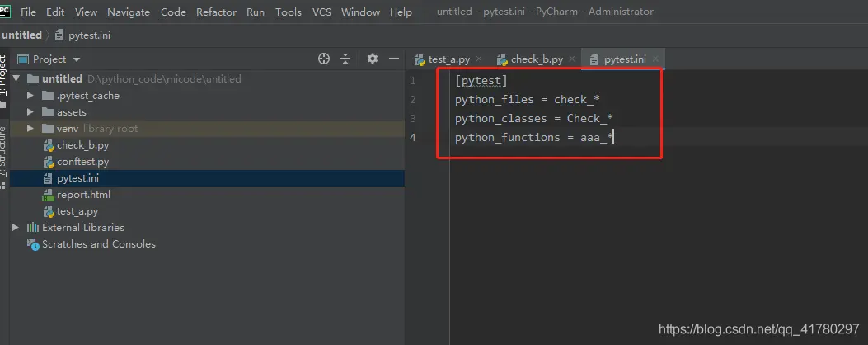868x345 pixels.
Task: Open the Run menu
Action: pos(256,12)
